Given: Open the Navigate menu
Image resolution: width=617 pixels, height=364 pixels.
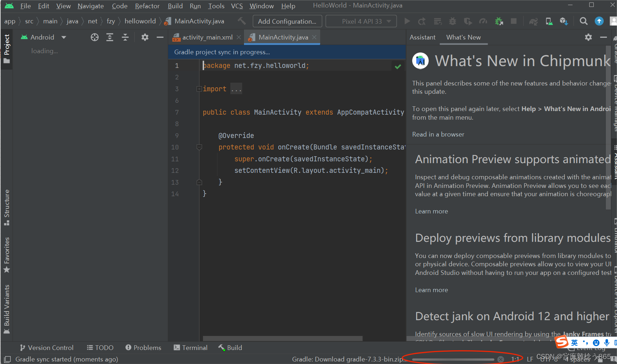Looking at the screenshot, I should tap(91, 6).
